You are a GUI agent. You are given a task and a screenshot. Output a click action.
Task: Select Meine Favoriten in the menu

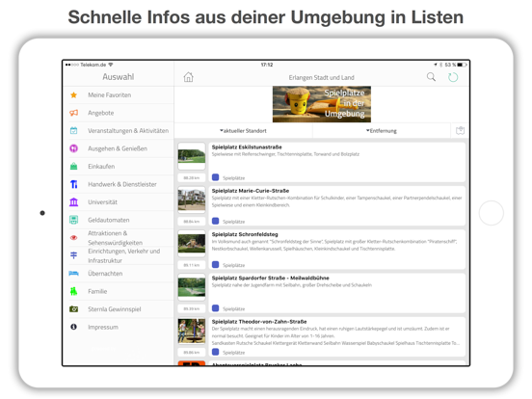coord(119,95)
